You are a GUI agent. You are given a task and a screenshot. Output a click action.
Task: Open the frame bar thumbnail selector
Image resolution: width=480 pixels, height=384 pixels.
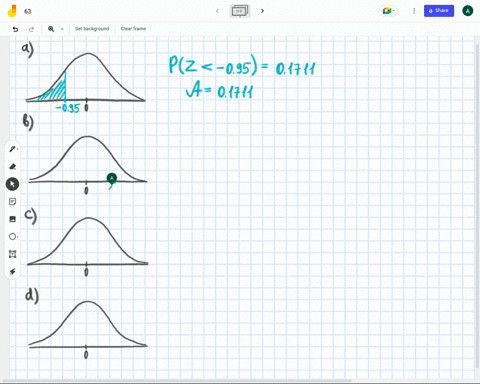click(240, 11)
